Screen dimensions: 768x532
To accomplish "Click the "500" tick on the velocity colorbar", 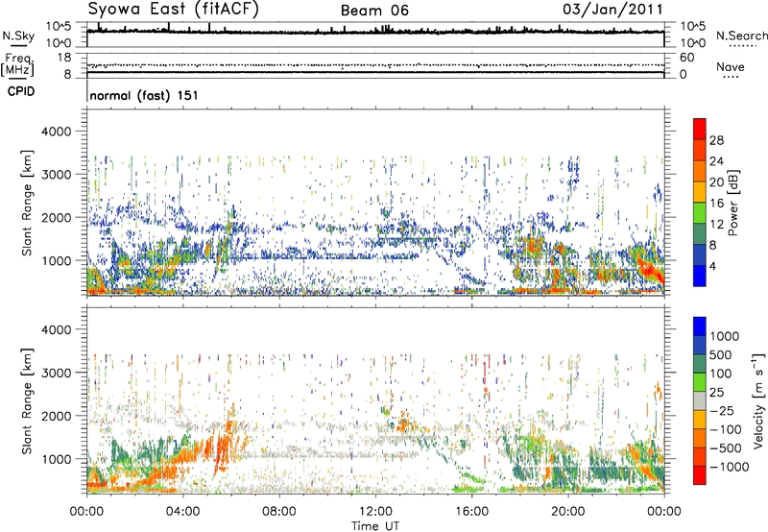I will point(723,354).
